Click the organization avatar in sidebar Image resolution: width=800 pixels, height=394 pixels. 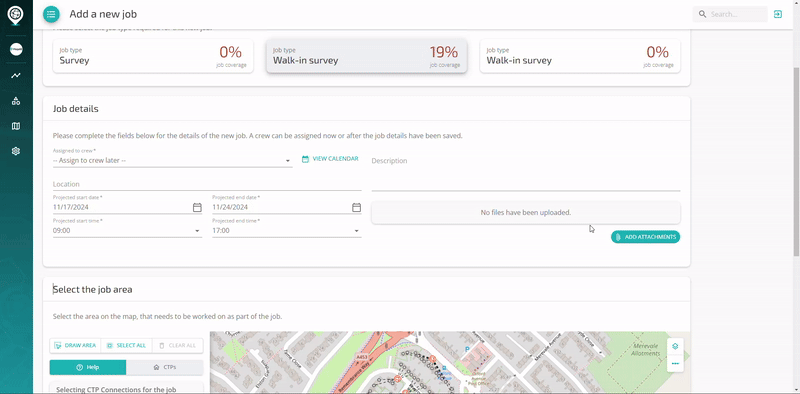[16, 50]
